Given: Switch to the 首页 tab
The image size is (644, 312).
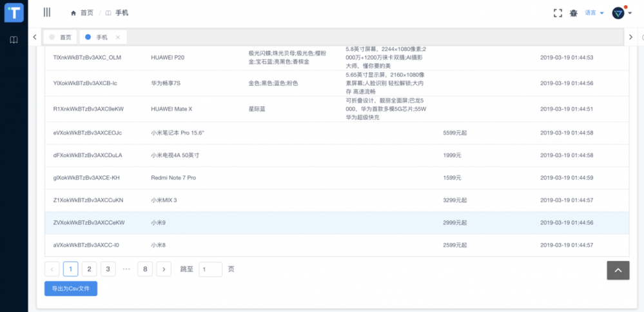Looking at the screenshot, I should tap(60, 37).
